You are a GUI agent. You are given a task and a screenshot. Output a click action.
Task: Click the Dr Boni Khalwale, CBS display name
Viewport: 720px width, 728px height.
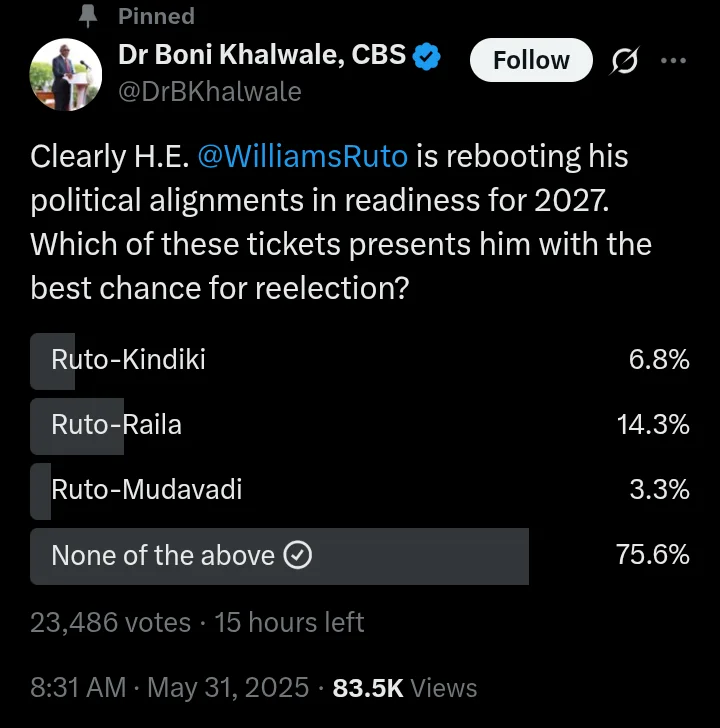tap(262, 55)
